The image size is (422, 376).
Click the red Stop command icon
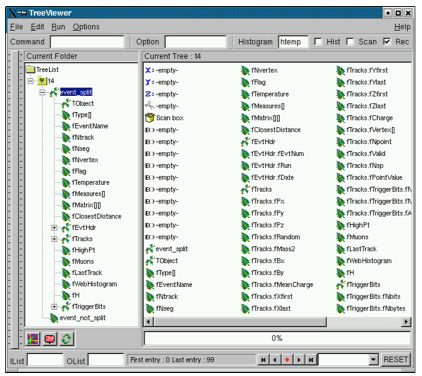coord(50,339)
